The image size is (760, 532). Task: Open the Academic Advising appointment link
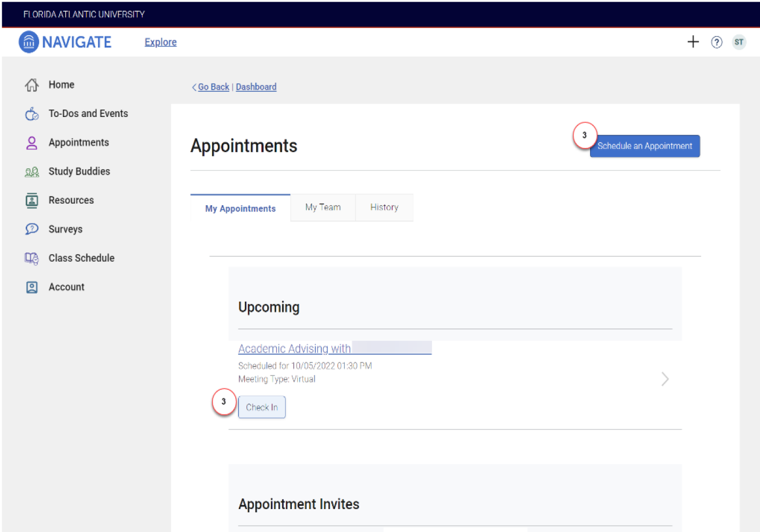(294, 349)
